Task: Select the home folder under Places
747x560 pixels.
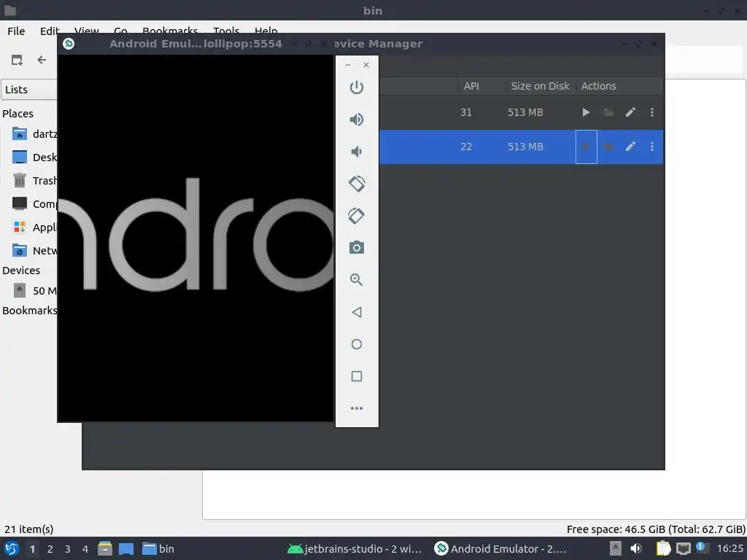Action: [34, 134]
